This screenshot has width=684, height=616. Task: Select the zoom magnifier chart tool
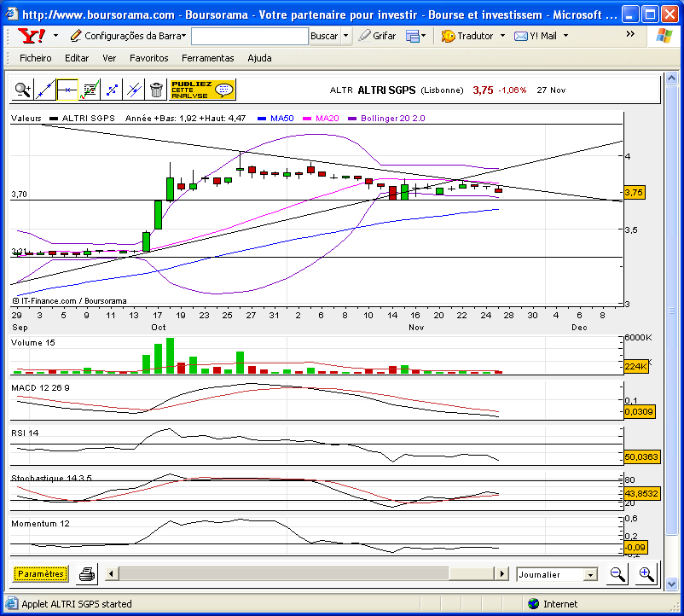pyautogui.click(x=23, y=90)
